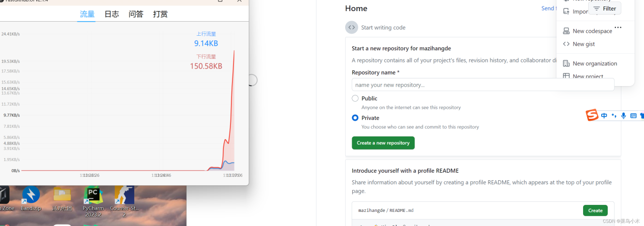Select the Public repository radio option
This screenshot has width=644, height=226.
coord(355,99)
